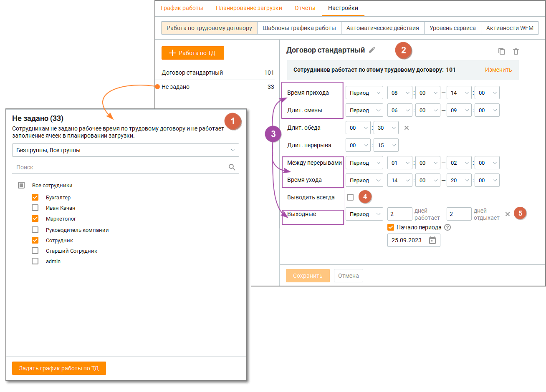Open the 'Длит. смены' period type dropdown
546x392 pixels.
364,111
